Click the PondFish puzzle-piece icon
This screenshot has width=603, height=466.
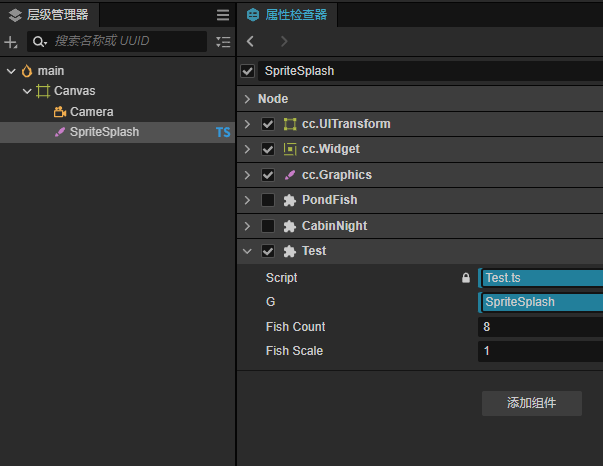290,200
